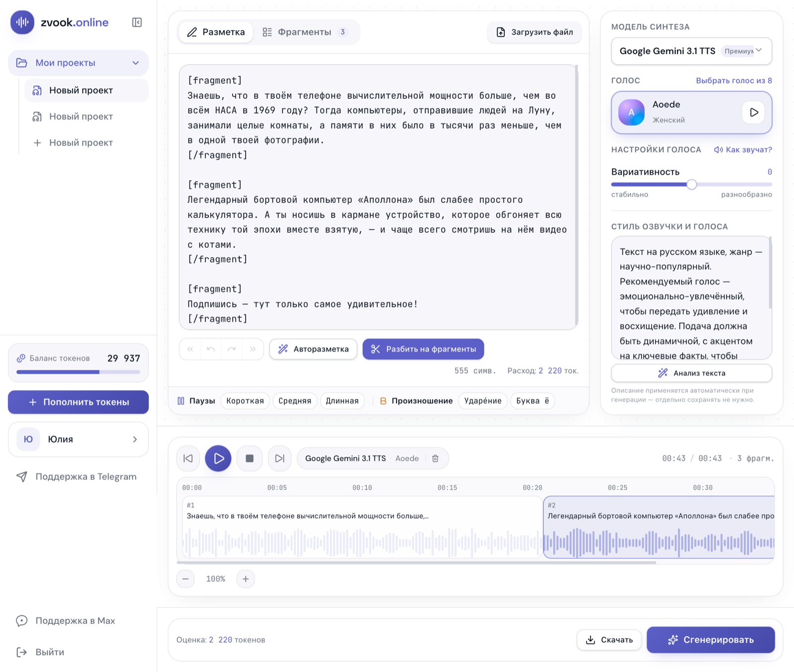Zoom in the timeline
The height and width of the screenshot is (672, 794).
[x=246, y=579]
